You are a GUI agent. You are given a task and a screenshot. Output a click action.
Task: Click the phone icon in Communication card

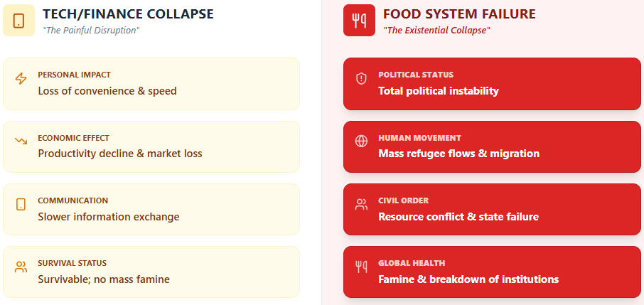[21, 204]
